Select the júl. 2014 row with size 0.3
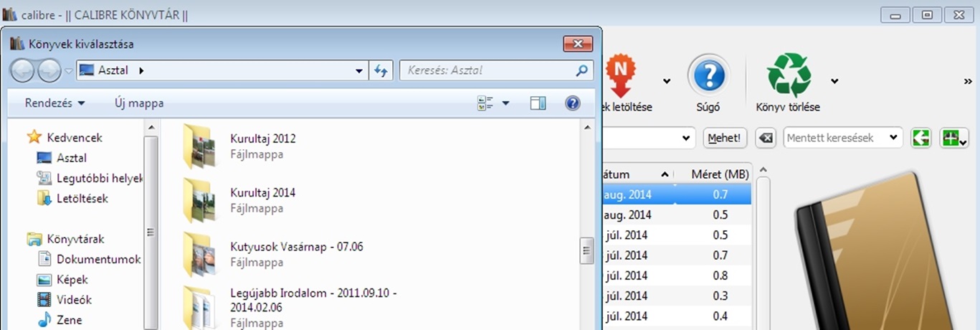The width and height of the screenshot is (980, 330). tap(677, 296)
